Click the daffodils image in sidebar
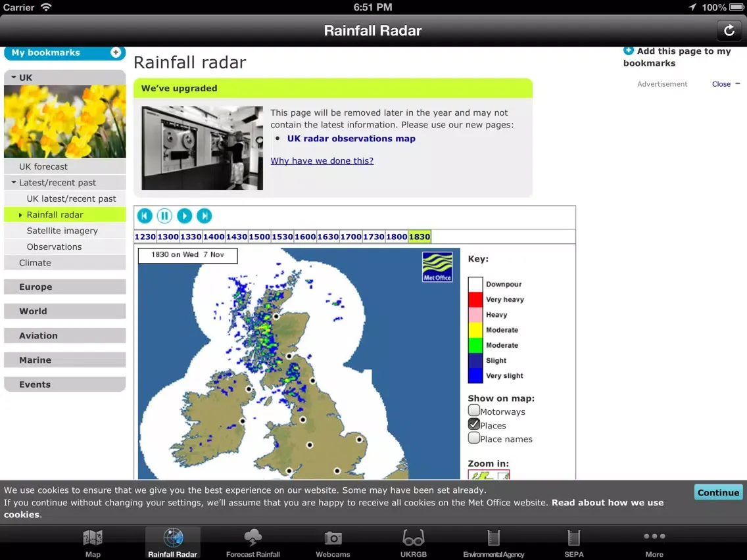This screenshot has width=747, height=560. click(x=65, y=122)
